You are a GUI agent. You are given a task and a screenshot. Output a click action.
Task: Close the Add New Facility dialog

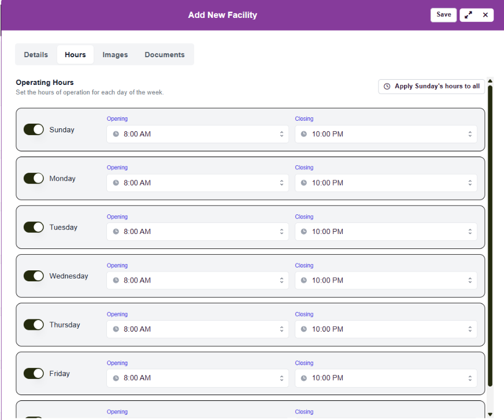click(x=486, y=15)
